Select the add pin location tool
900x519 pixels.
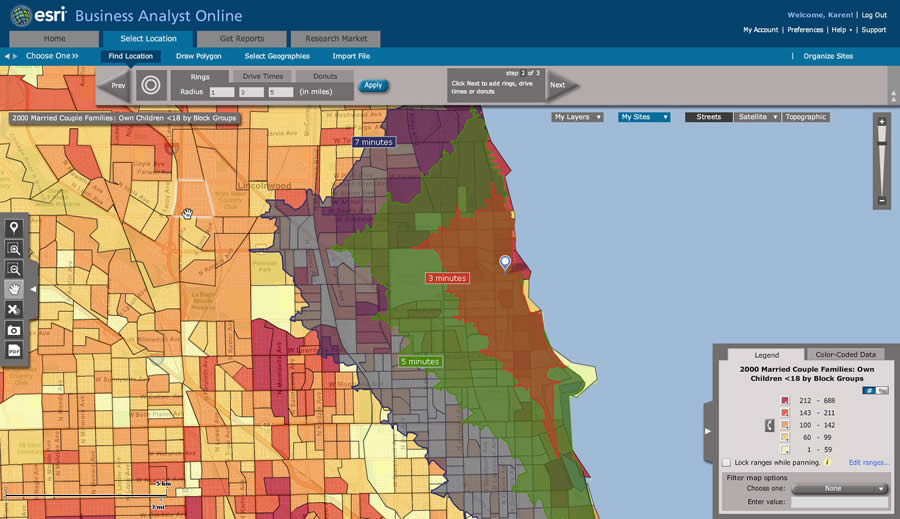(x=14, y=227)
